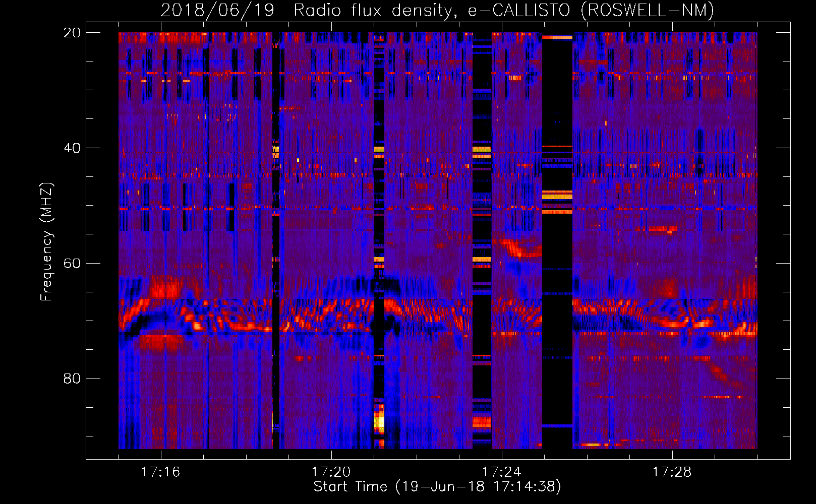Click the frequency tick label 60

(72, 264)
